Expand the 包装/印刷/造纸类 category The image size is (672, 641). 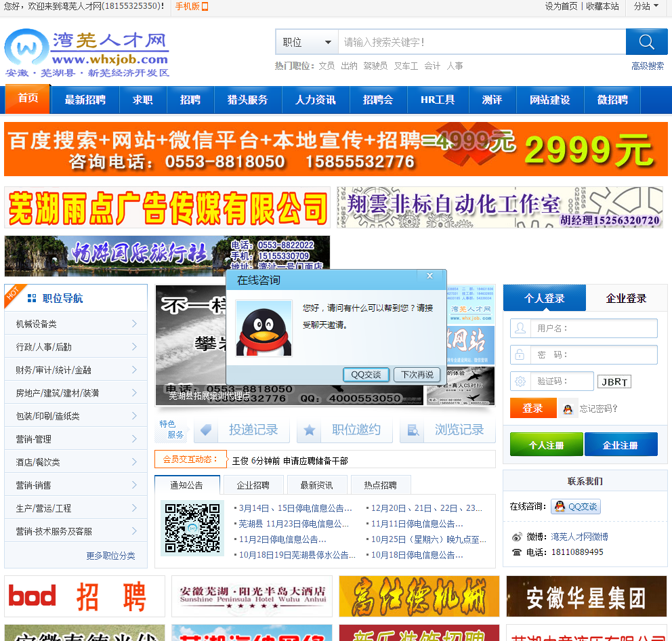click(x=76, y=416)
